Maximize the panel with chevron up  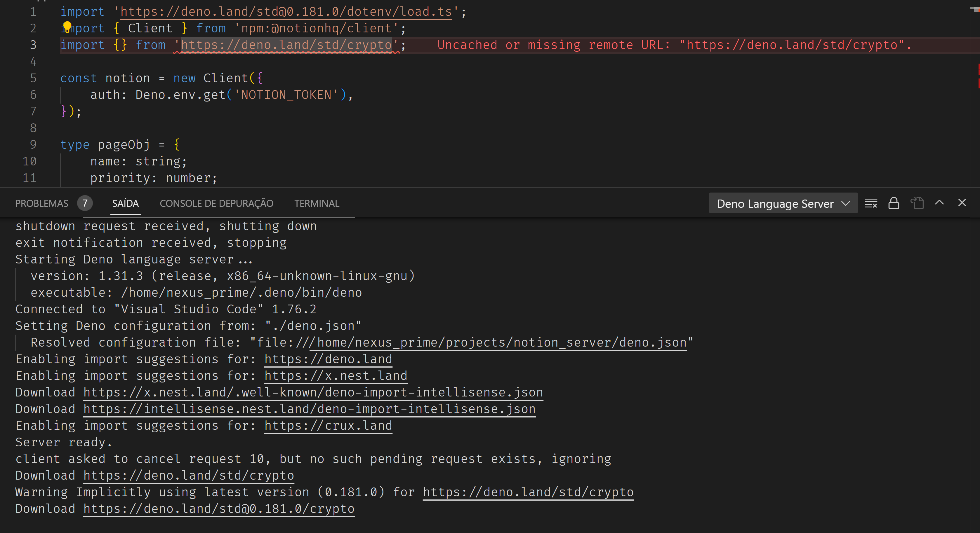tap(939, 203)
